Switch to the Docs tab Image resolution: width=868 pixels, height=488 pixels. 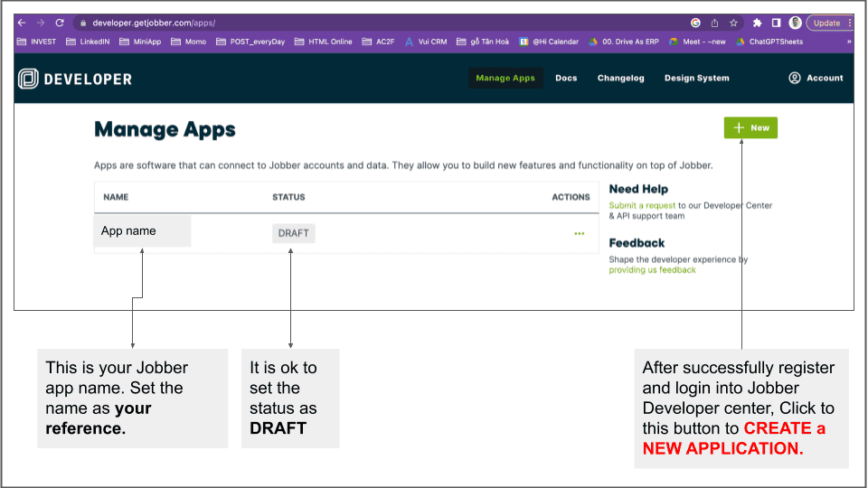(566, 78)
